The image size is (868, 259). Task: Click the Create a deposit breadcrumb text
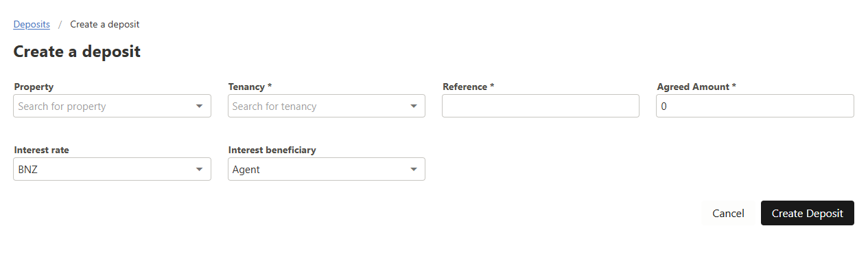point(105,24)
